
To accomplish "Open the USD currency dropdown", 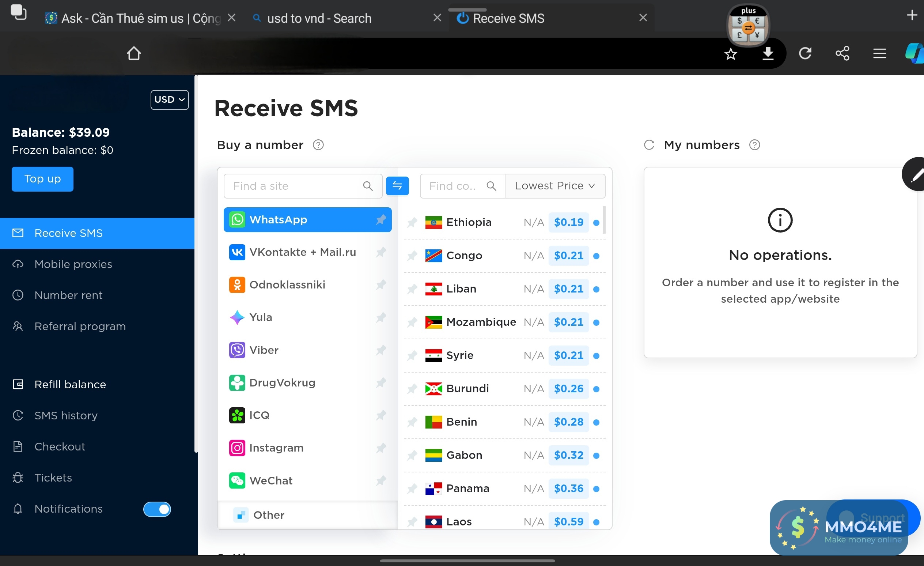I will 170,100.
